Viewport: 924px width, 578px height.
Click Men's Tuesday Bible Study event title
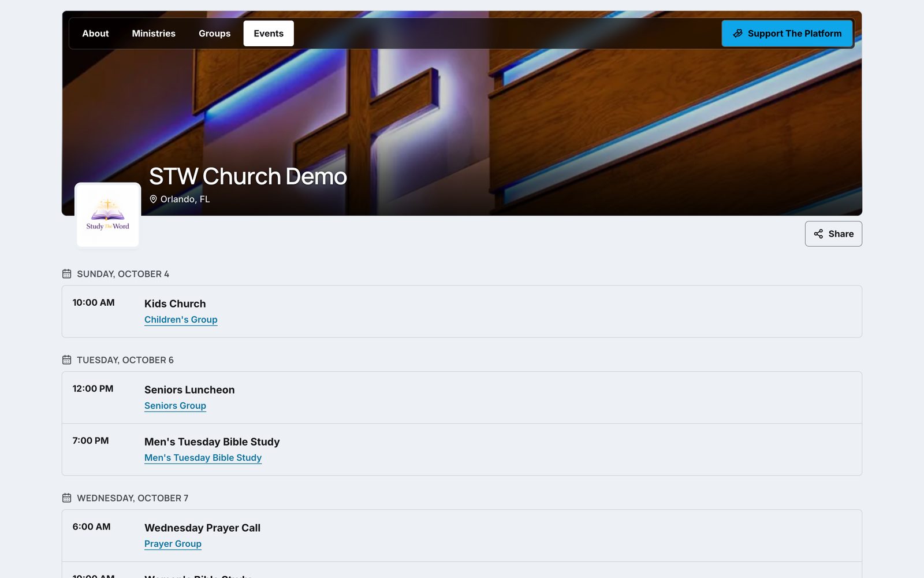[212, 442]
